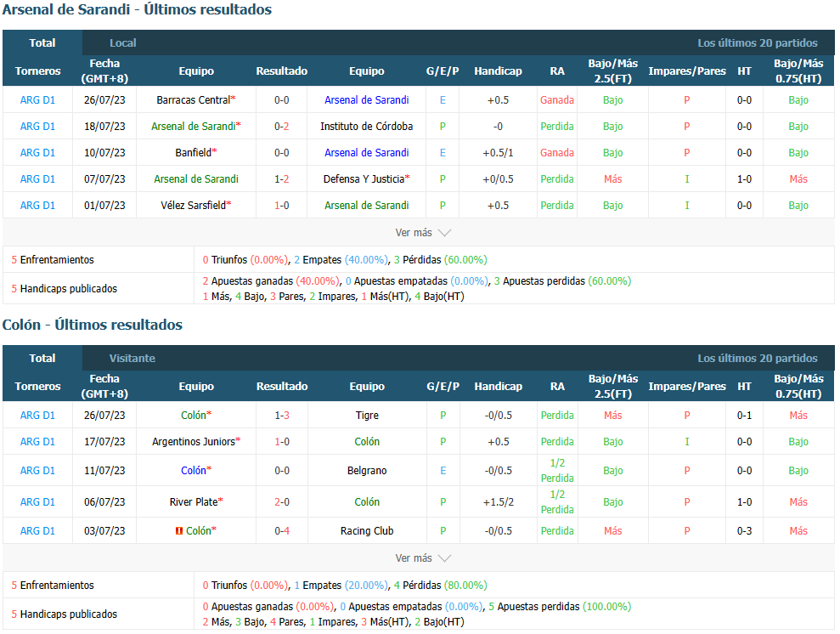Screen dimensions: 840x634
Task: Click the Racing Club team name
Action: 367,531
